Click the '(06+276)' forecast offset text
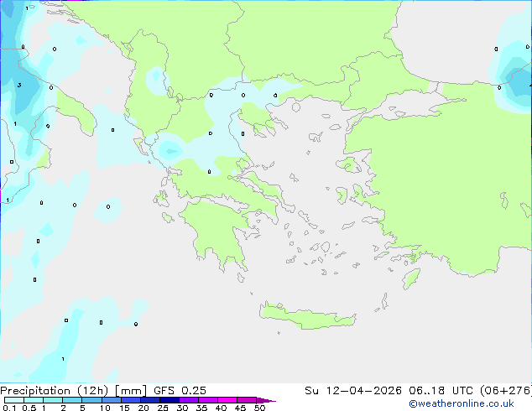Viewport: 532px width, 411px height. click(x=506, y=391)
